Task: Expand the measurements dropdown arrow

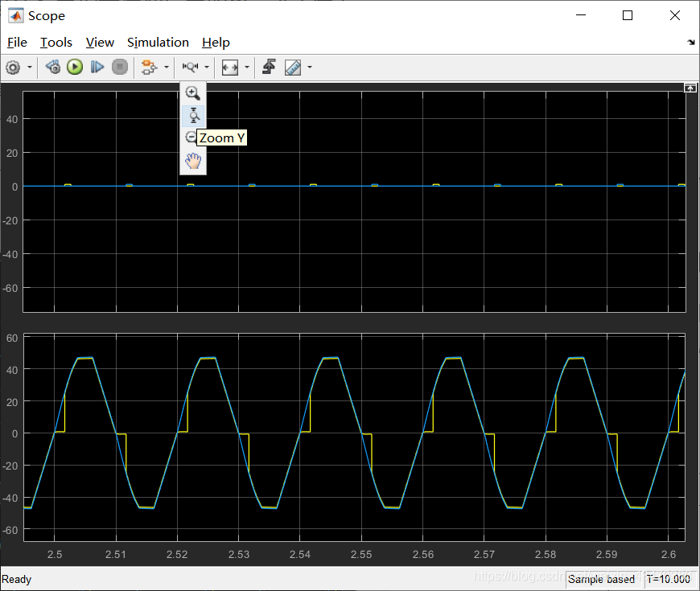Action: 310,68
